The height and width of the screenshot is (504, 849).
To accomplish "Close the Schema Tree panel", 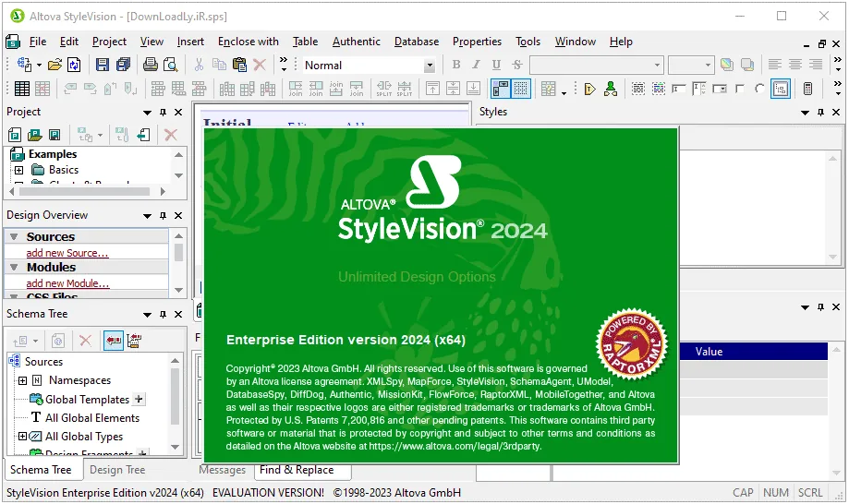I will 178,314.
